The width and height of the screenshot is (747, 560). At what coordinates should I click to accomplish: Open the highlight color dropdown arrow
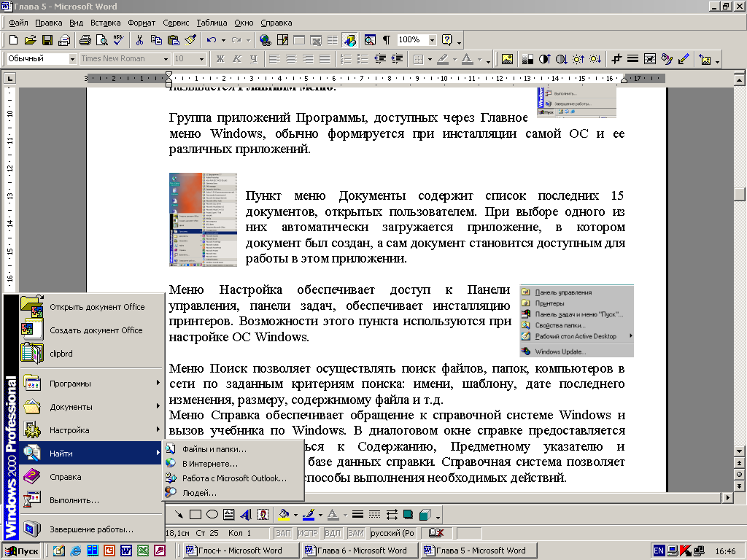pos(454,60)
